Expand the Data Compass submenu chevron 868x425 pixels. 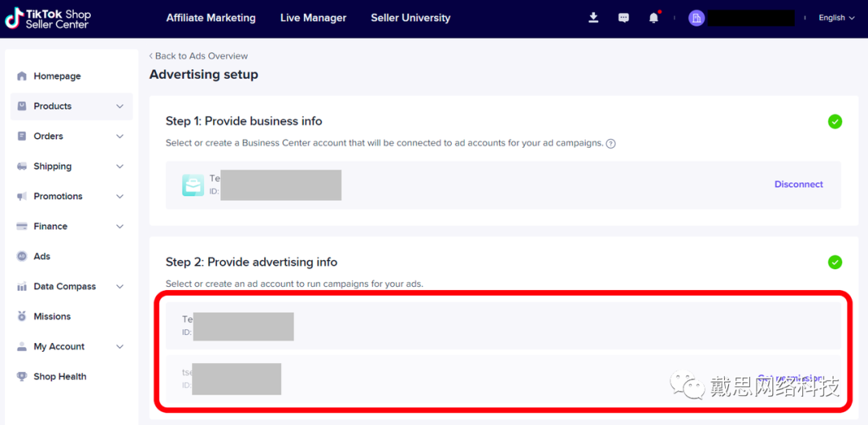(x=120, y=287)
